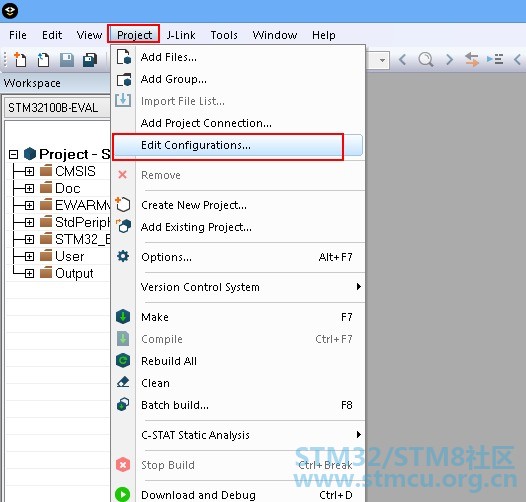Expand the Doc folder node

coord(30,188)
